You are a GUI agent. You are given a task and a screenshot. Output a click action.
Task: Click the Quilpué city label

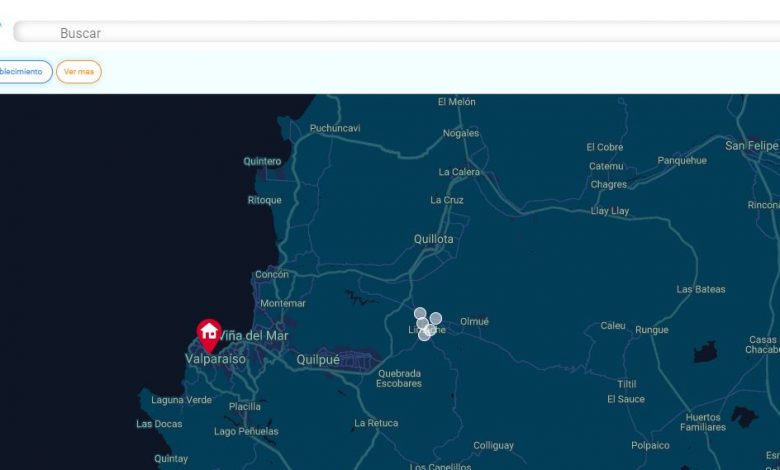click(318, 360)
